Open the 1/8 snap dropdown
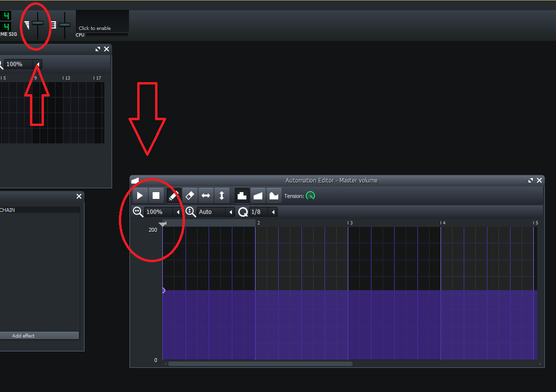The height and width of the screenshot is (392, 556). [272, 211]
